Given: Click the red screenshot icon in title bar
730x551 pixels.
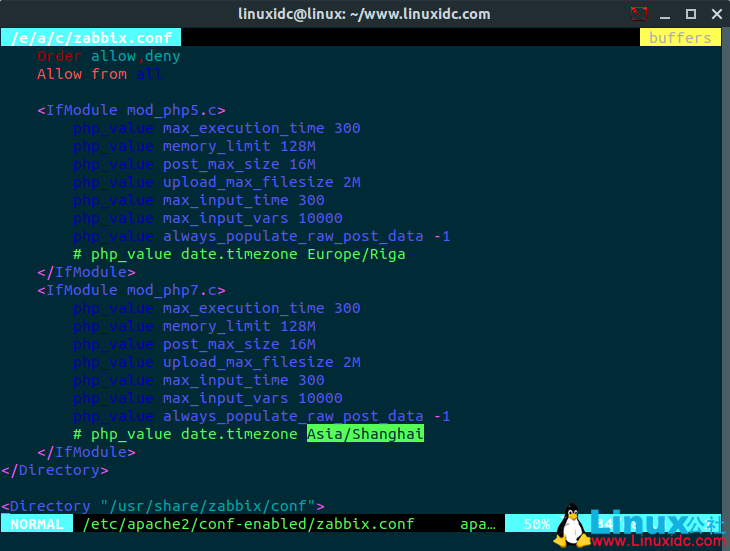Looking at the screenshot, I should point(639,14).
